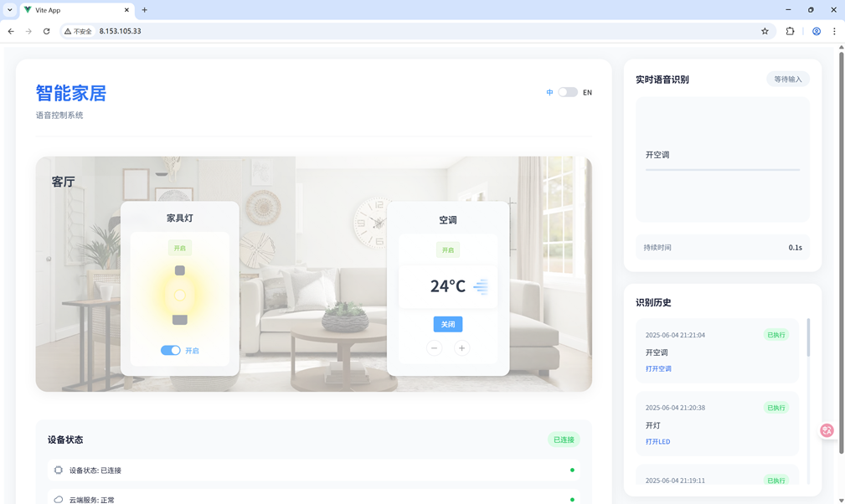845x504 pixels.
Task: Click the address bar URL 8.153.105.33
Action: point(120,31)
